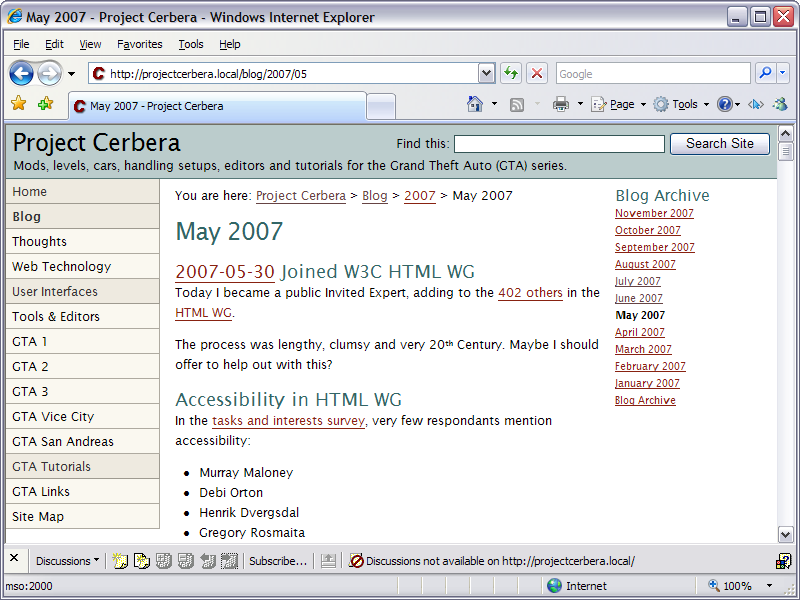The width and height of the screenshot is (800, 600).
Task: Open the zoom level dropdown arrow
Action: click(x=769, y=586)
